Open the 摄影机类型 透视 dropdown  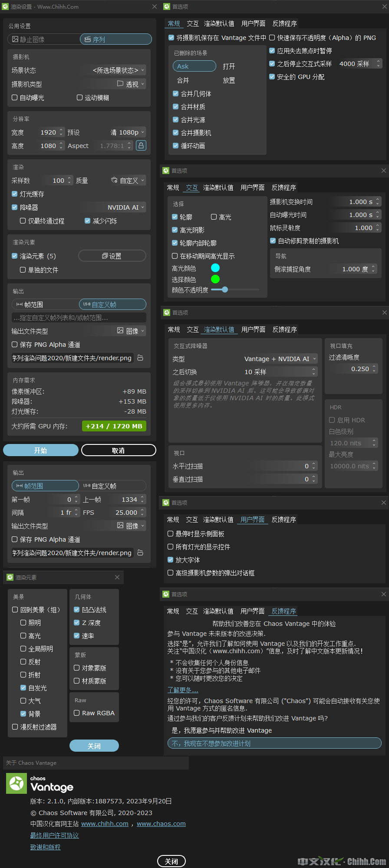coord(131,84)
